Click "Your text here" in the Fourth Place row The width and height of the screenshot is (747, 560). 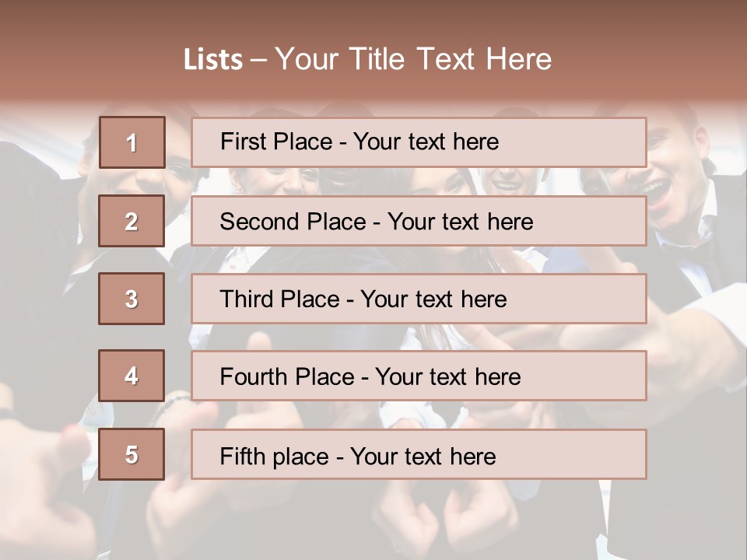tap(448, 377)
